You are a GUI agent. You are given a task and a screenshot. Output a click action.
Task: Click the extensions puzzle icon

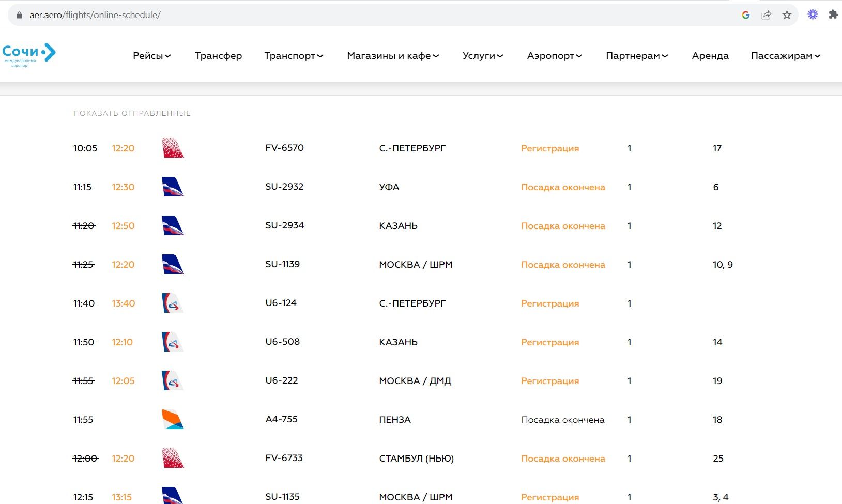(x=833, y=15)
